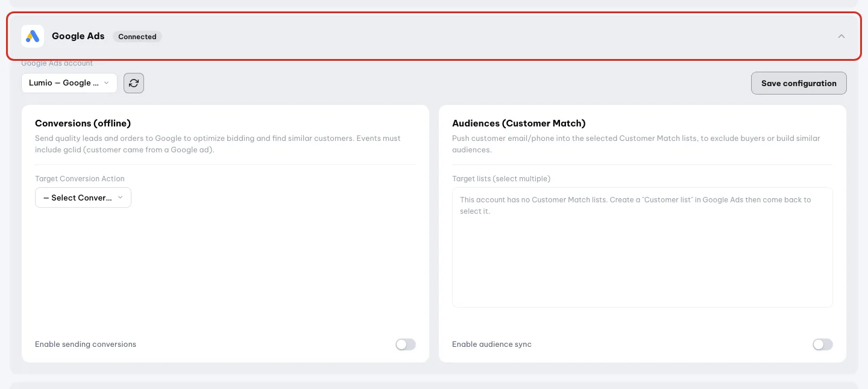Click the Audiences (Customer Match) heading
This screenshot has width=868, height=389.
point(519,123)
